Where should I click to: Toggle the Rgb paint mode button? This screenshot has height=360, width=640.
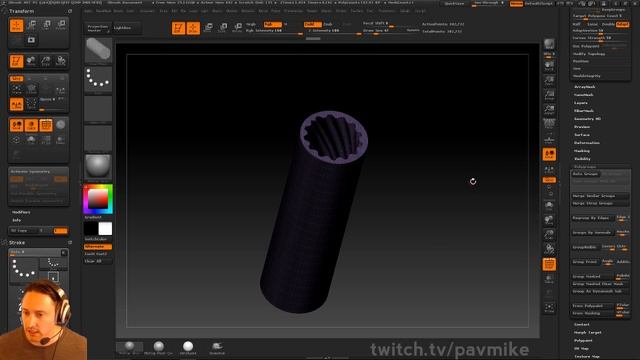[x=272, y=24]
